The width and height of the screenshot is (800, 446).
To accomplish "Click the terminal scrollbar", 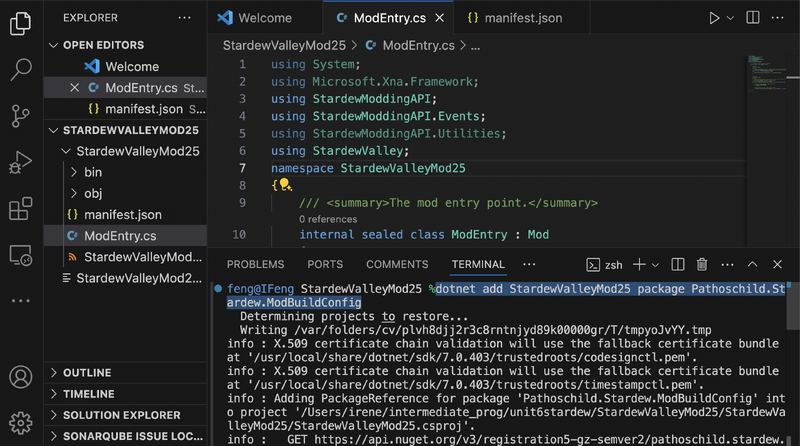I will click(793, 306).
